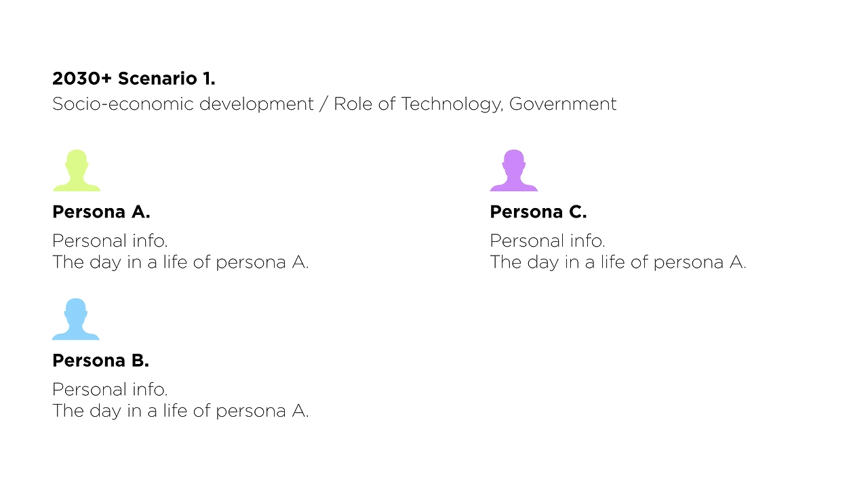
Task: Click 'Personal info.' under Persona C heading
Action: (547, 241)
